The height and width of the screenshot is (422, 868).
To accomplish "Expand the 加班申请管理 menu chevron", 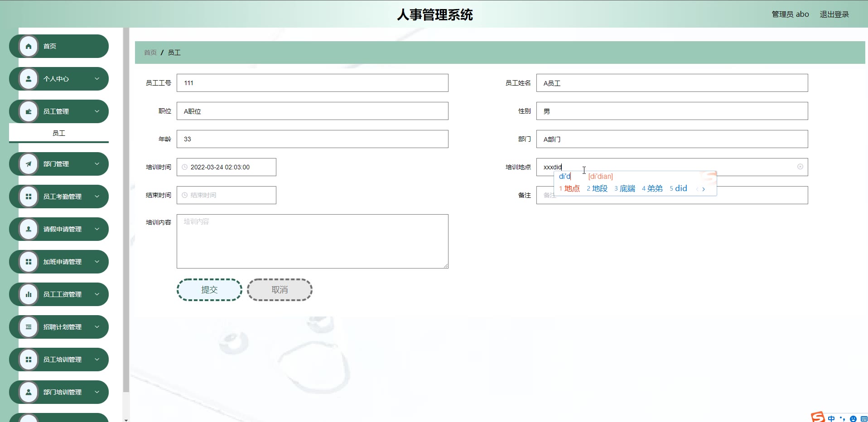I will 97,262.
